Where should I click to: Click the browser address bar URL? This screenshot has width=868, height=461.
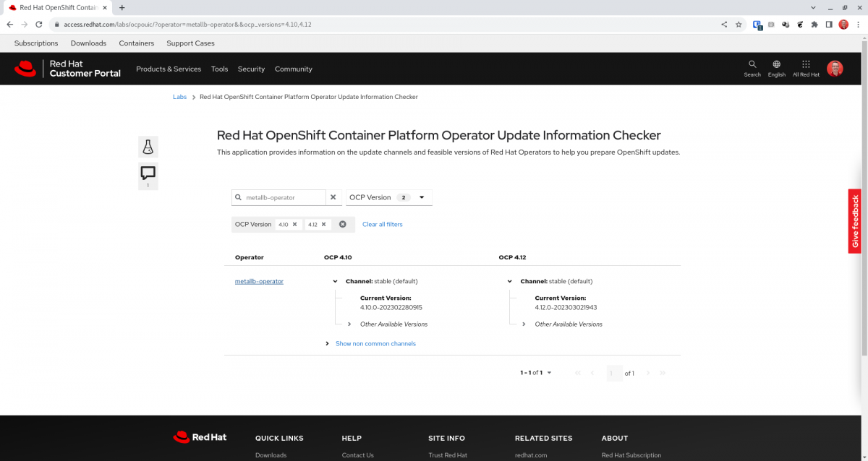187,24
